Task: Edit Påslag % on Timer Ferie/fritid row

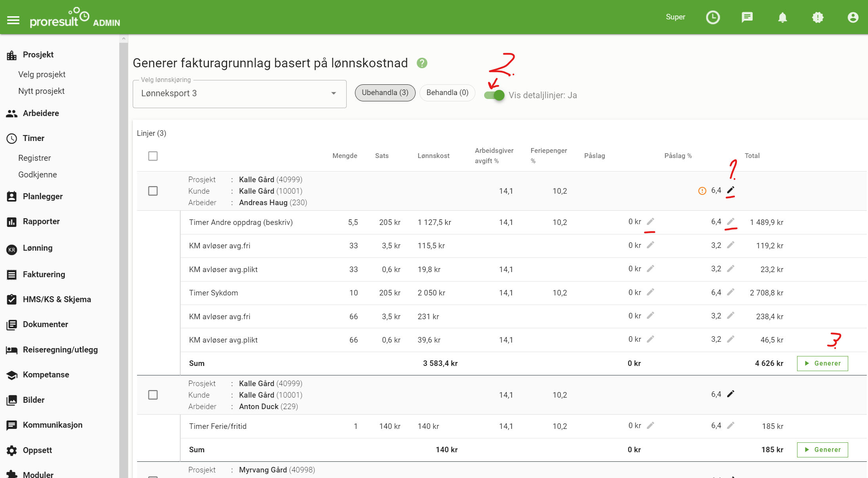Action: click(x=731, y=426)
